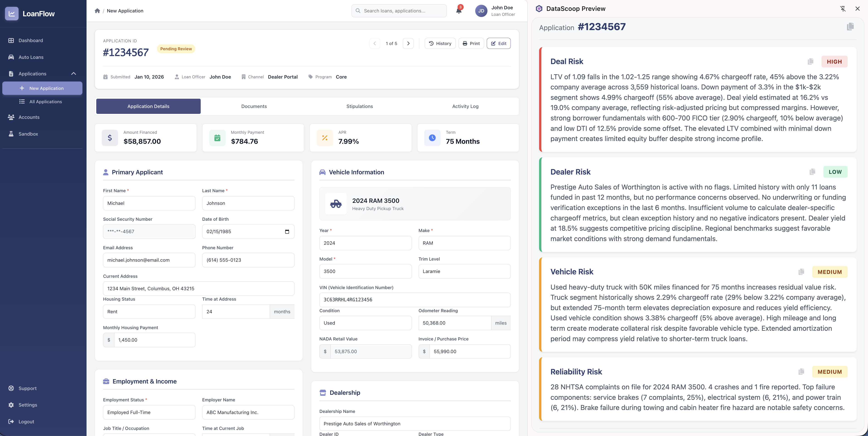Click the Time at Address field
Viewport: 868px width, 436px height.
tap(236, 312)
